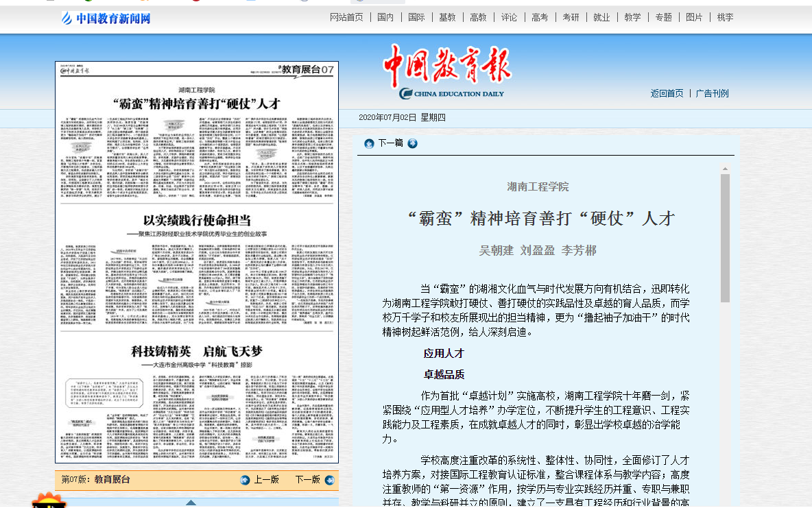Click the 以实绩践行使命担当 headline in newspaper preview
Viewport: 812px width, 508px height.
point(197,221)
